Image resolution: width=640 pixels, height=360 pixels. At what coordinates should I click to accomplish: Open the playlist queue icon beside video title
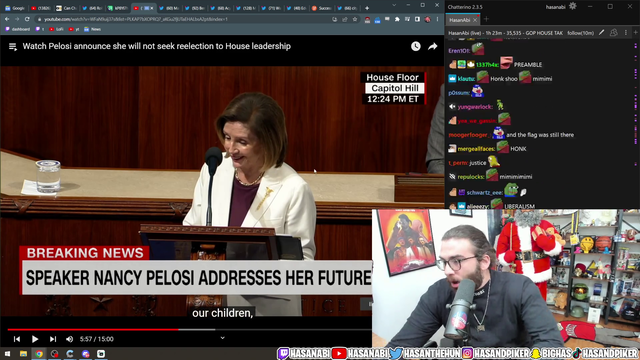pyautogui.click(x=13, y=47)
